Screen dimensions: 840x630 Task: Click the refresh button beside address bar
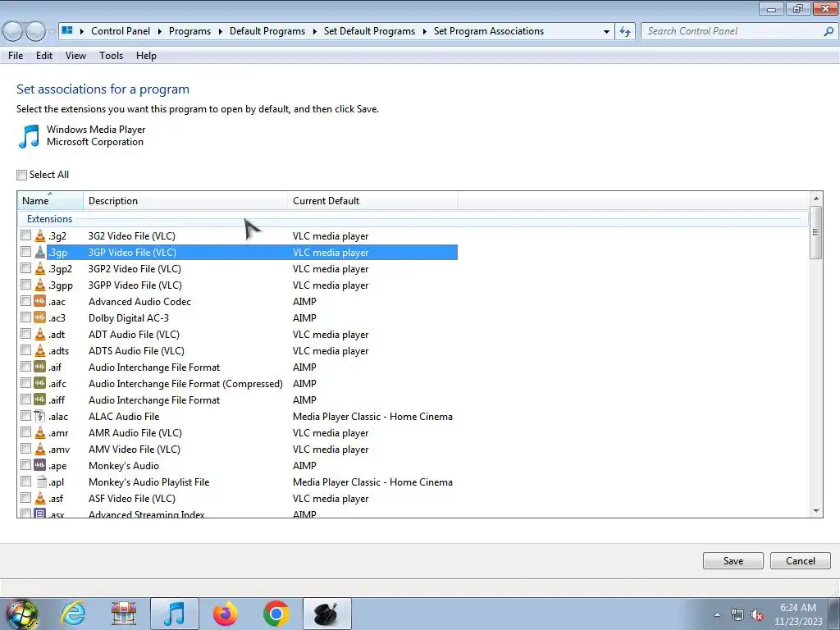(x=624, y=31)
